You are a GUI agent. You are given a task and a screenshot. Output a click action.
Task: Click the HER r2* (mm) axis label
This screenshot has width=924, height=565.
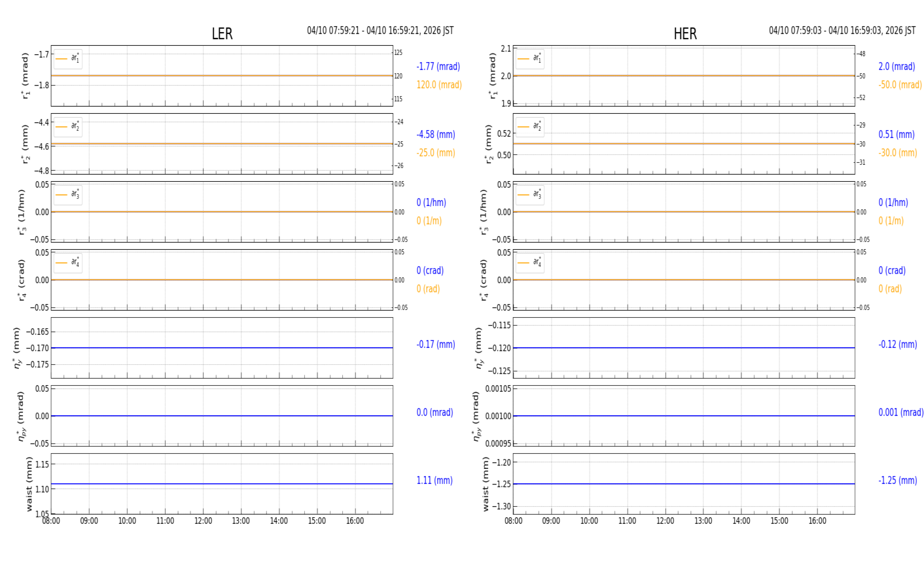pyautogui.click(x=488, y=144)
